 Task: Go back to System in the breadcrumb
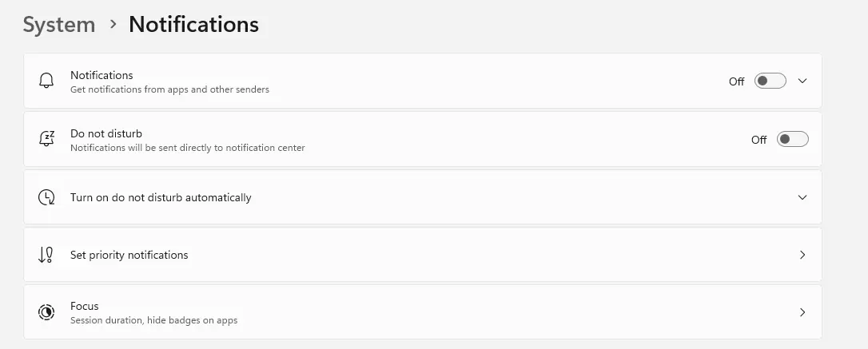pyautogui.click(x=59, y=25)
